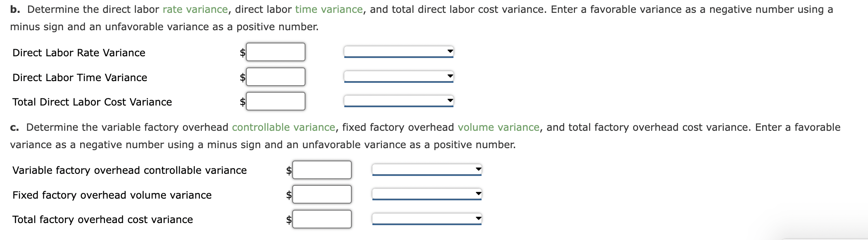Open the dropdown beside Total Direct Labor Cost Variance
The height and width of the screenshot is (240, 868).
pyautogui.click(x=398, y=101)
